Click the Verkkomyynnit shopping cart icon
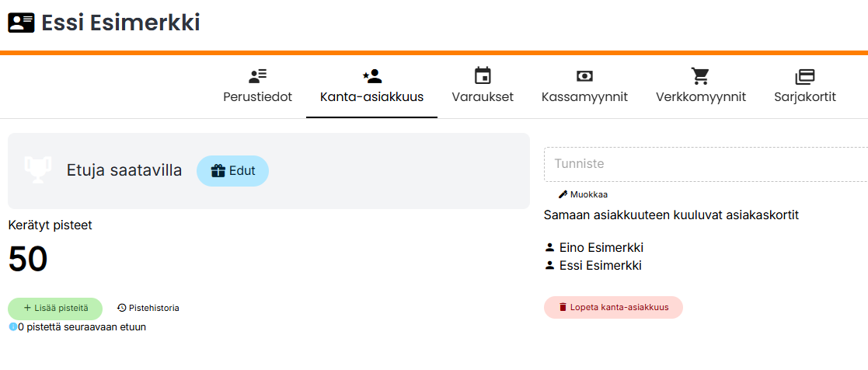868x370 pixels. (x=701, y=76)
